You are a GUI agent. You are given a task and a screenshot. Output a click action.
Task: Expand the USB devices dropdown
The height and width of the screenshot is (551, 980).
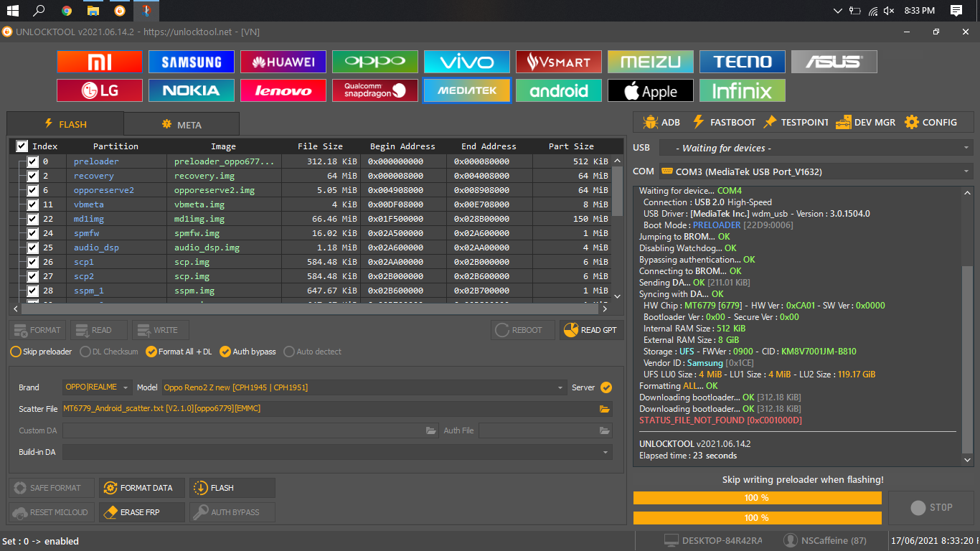966,148
